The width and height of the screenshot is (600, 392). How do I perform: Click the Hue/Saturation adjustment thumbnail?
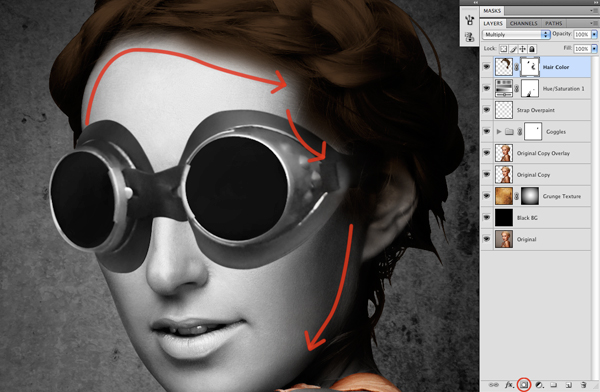(x=504, y=88)
